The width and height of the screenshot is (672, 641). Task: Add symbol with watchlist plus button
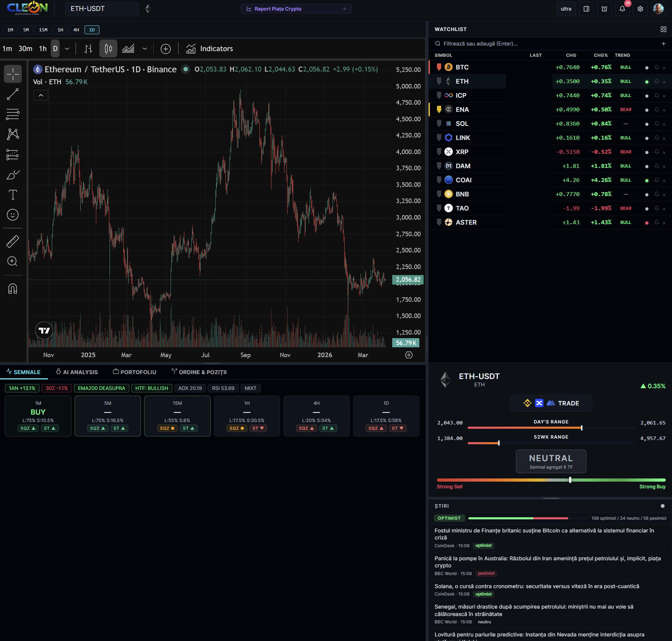(664, 44)
